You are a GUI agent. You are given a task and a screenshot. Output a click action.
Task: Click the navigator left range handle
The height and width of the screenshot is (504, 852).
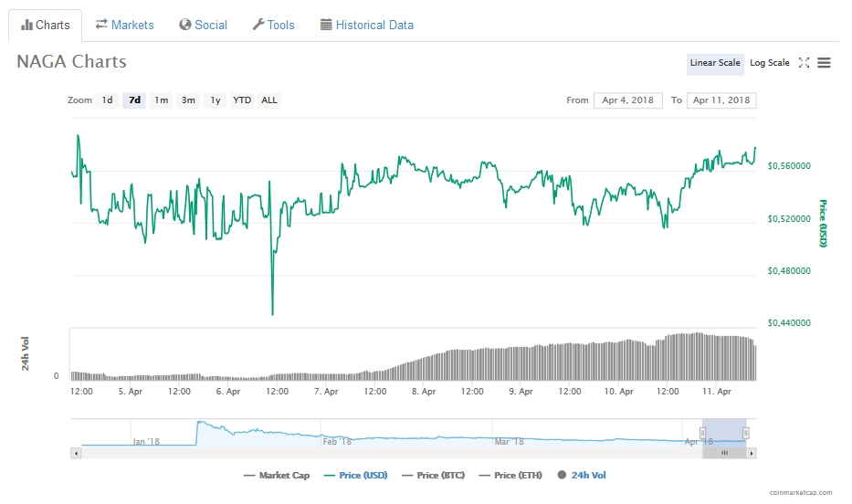click(x=702, y=433)
